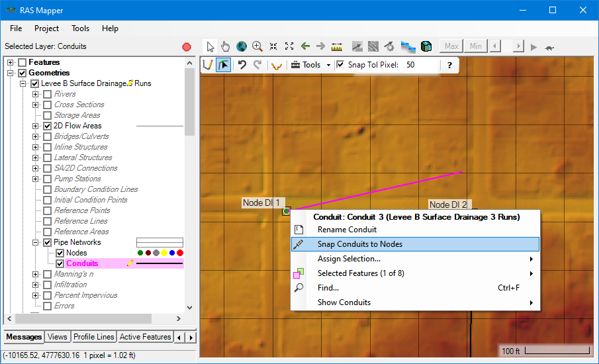Switch to the Profile Lines tab

pos(93,337)
